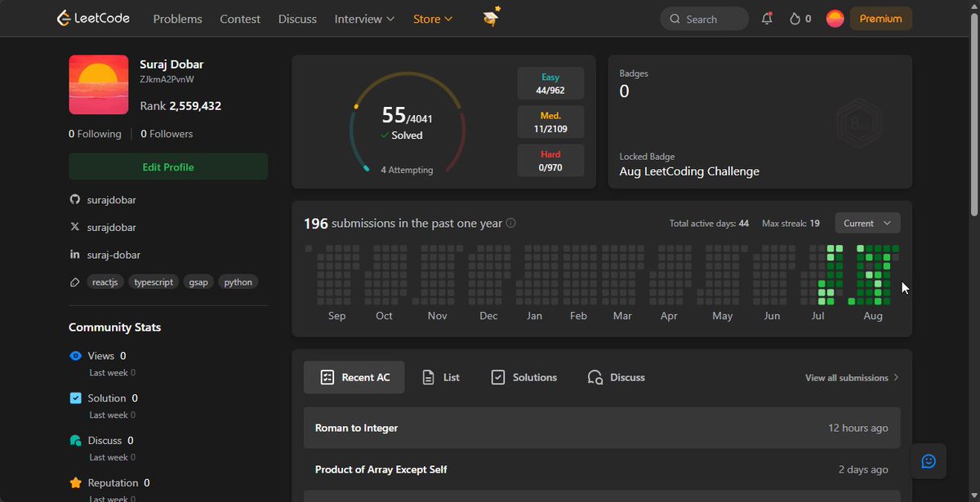Image resolution: width=980 pixels, height=502 pixels.
Task: Click the Reputation star icon
Action: point(76,483)
